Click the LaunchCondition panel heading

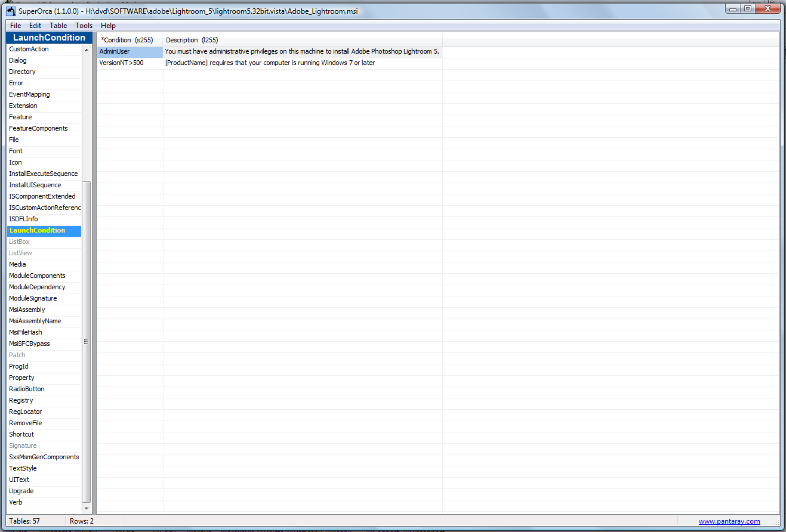(49, 38)
